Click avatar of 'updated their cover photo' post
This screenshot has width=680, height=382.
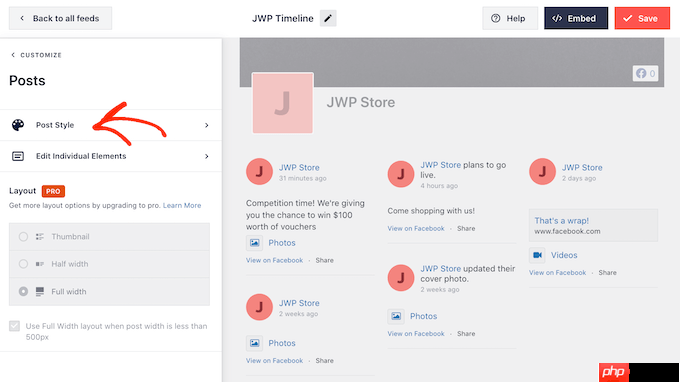(401, 278)
